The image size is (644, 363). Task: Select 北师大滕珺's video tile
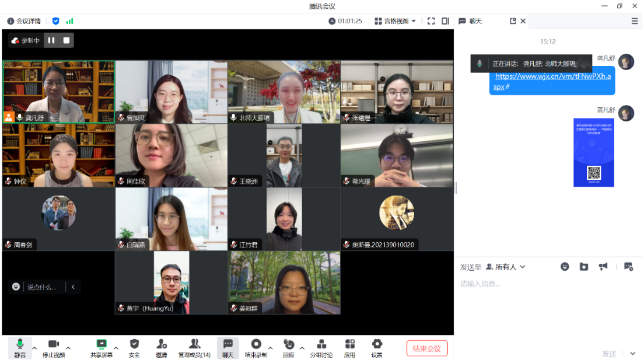point(284,92)
